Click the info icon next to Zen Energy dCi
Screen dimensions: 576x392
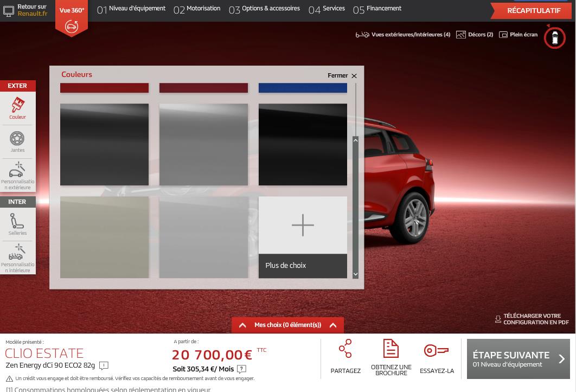(x=104, y=365)
